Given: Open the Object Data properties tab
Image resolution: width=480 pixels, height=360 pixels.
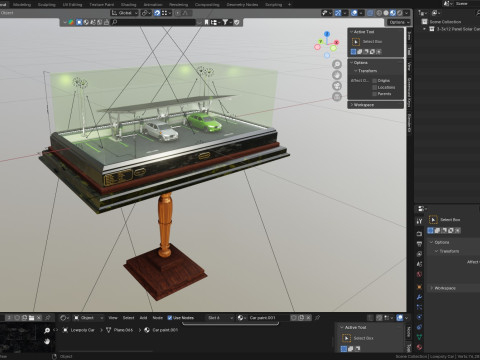Looking at the screenshot, I should tap(419, 337).
